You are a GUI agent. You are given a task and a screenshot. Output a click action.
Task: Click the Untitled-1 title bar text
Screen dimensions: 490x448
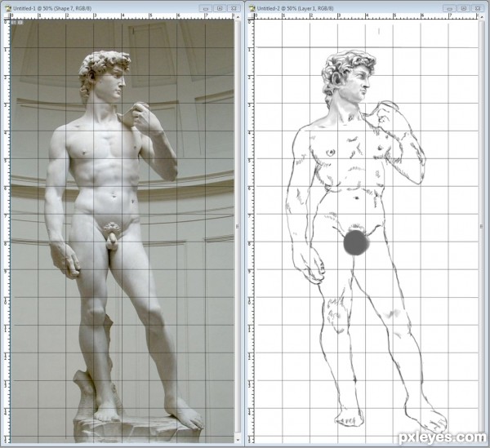[52, 8]
